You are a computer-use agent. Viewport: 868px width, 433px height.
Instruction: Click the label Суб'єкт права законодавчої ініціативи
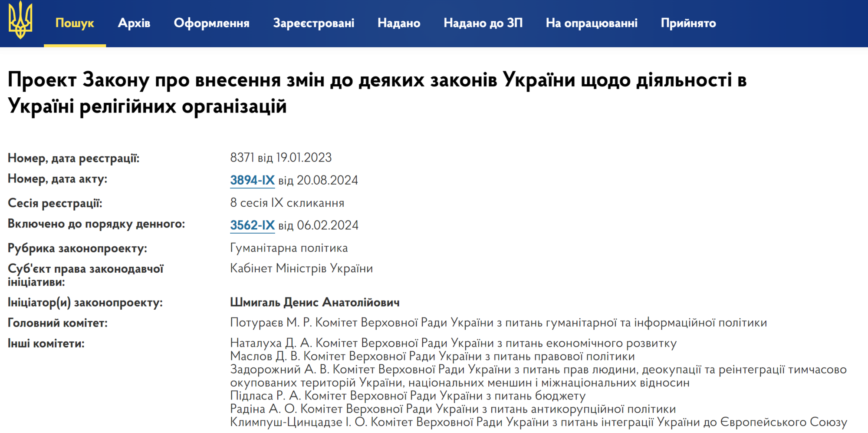click(x=85, y=275)
